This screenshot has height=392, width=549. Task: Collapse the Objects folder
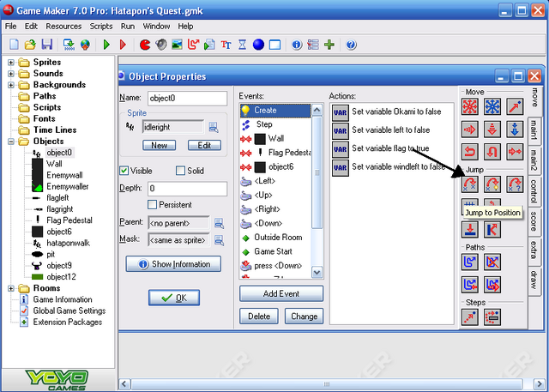[x=11, y=142]
